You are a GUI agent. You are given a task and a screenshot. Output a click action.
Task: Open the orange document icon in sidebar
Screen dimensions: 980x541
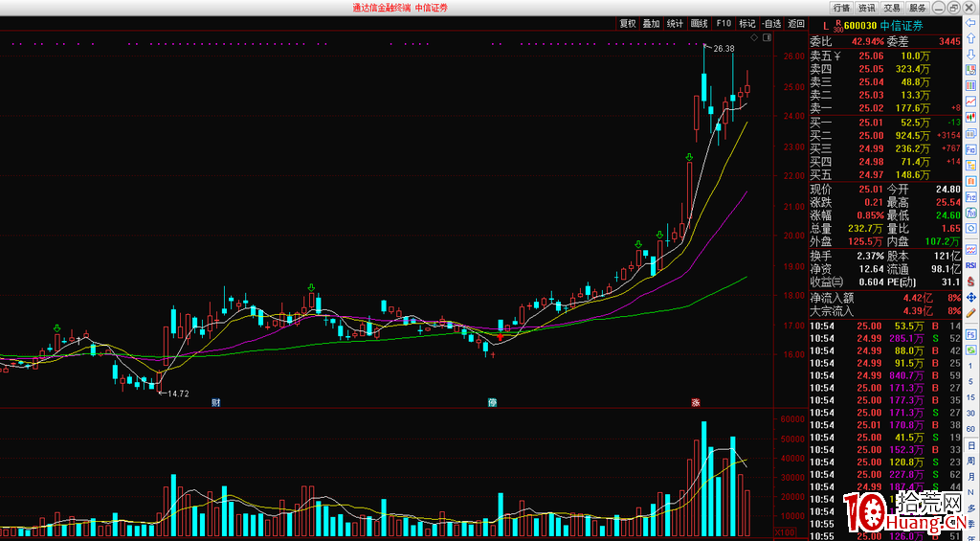click(970, 181)
